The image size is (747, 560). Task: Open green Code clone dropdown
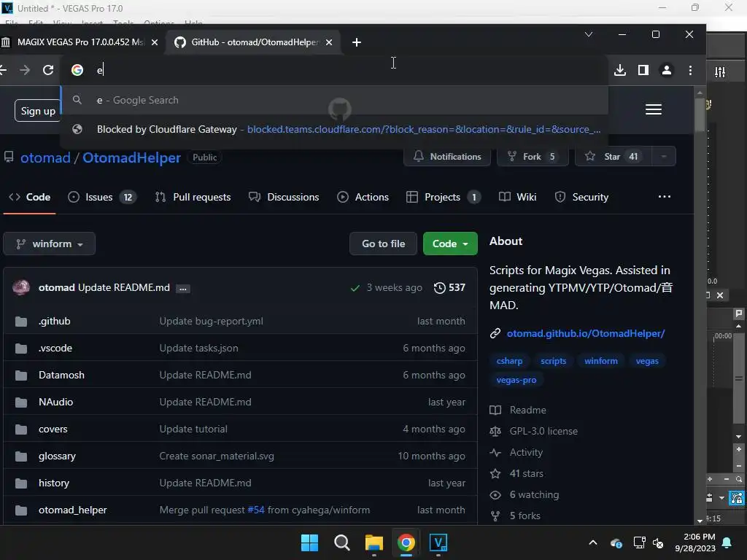click(x=450, y=244)
